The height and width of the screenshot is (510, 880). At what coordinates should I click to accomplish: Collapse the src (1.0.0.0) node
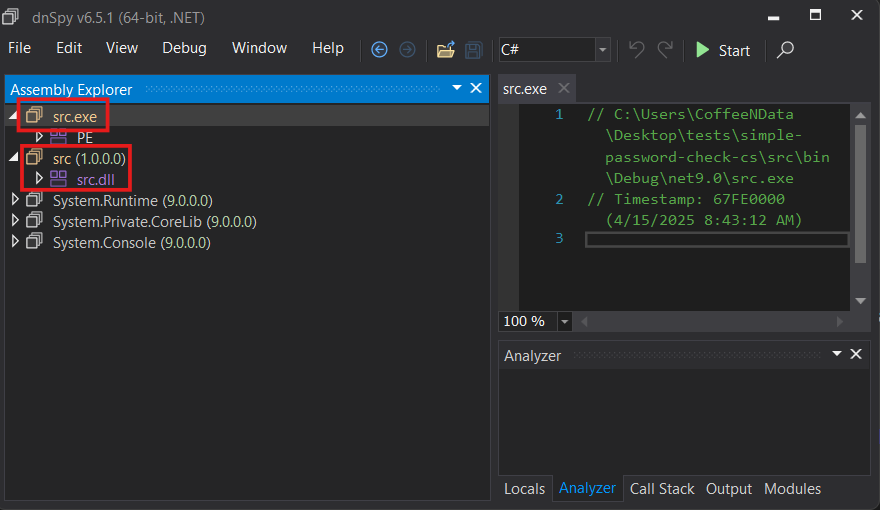pyautogui.click(x=13, y=158)
